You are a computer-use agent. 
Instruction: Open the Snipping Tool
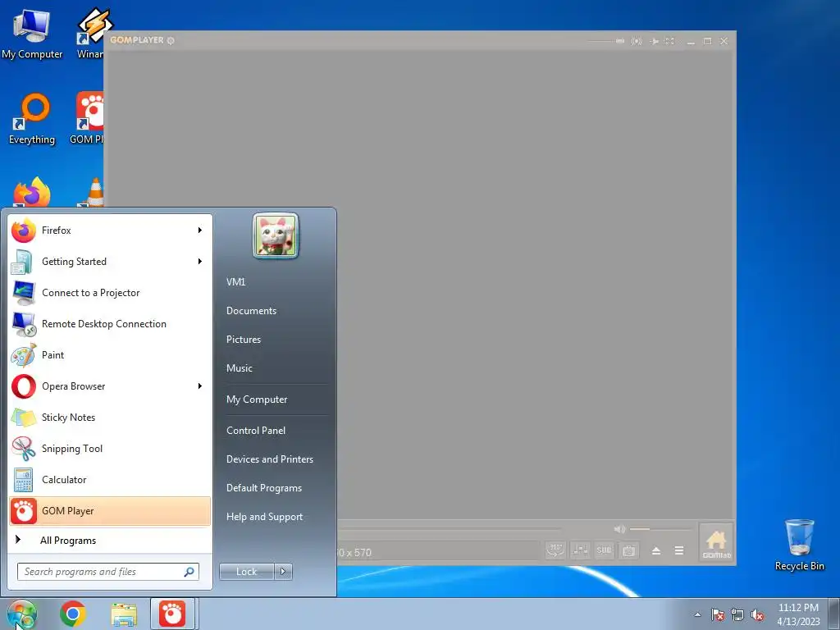[x=110, y=449]
